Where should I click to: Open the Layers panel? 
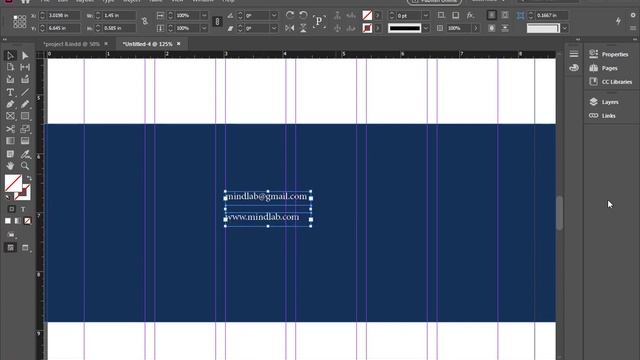604,102
